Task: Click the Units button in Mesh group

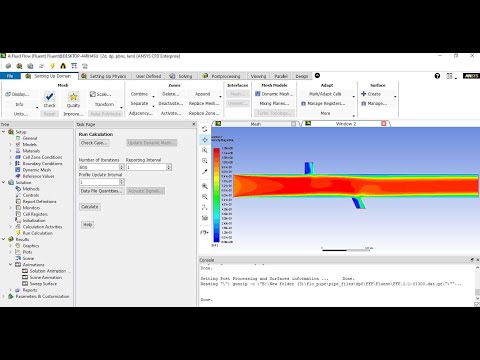Action: tap(20, 114)
